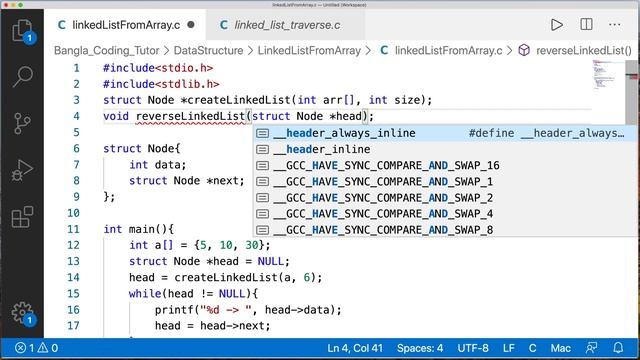This screenshot has height=360, width=640.
Task: Click array initializer '{5, 10, 30}' on line 12
Action: pyautogui.click(x=231, y=245)
